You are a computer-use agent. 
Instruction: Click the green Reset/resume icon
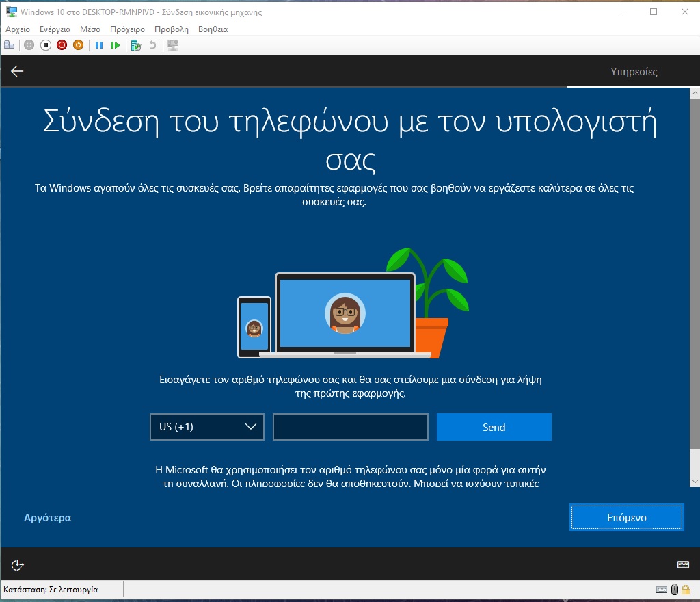click(x=116, y=45)
